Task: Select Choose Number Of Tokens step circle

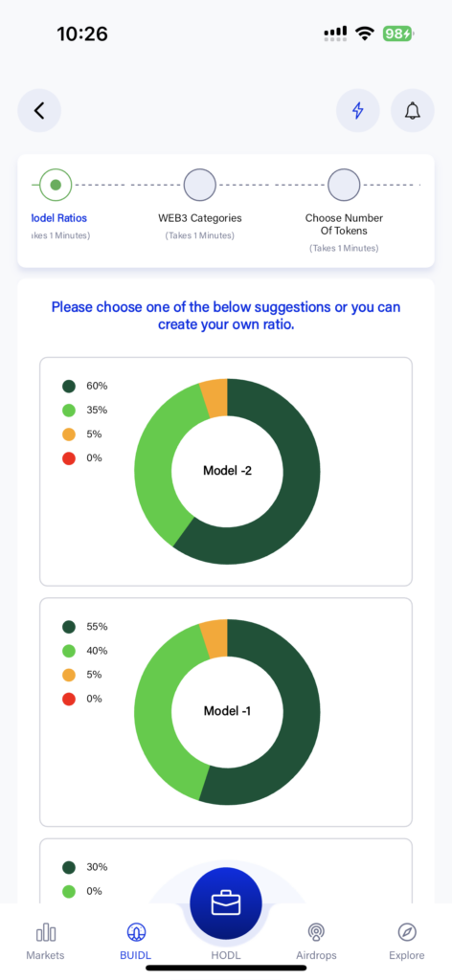Action: [x=344, y=185]
